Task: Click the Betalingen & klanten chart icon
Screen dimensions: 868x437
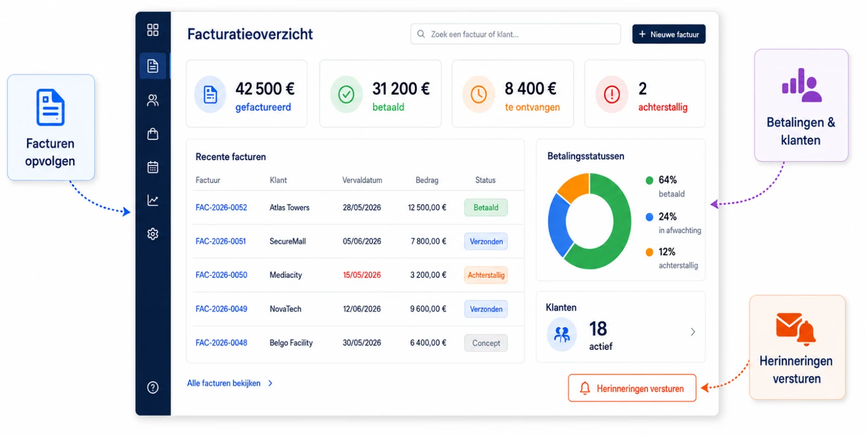Action: (x=801, y=85)
